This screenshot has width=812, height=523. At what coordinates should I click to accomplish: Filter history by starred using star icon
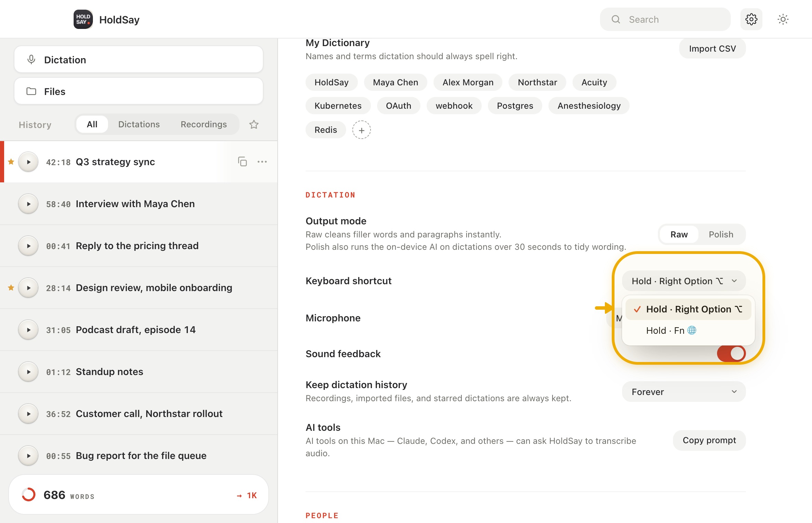point(254,124)
